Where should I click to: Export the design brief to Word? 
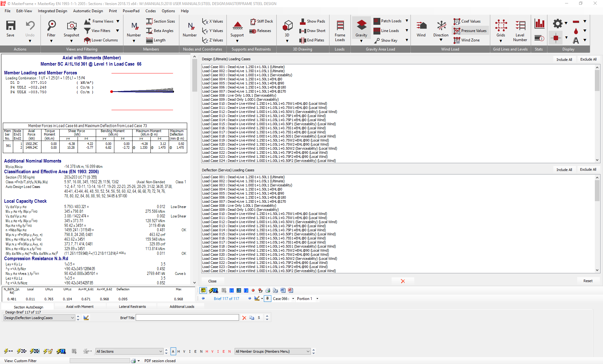[x=283, y=290]
